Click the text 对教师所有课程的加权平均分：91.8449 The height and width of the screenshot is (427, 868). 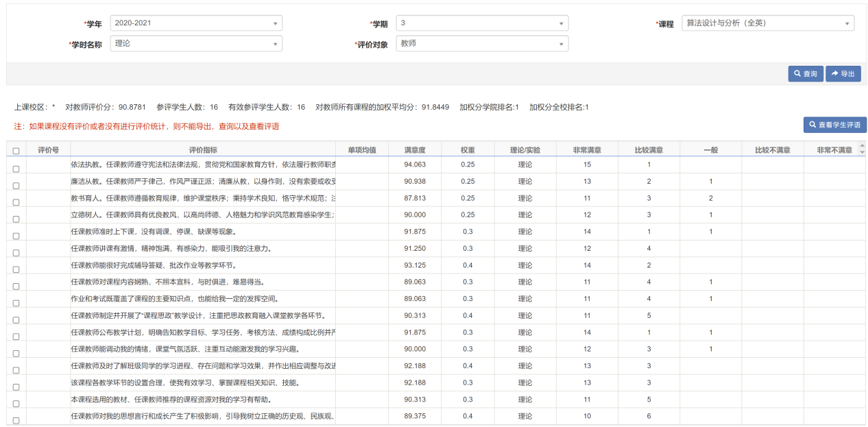[x=383, y=108]
